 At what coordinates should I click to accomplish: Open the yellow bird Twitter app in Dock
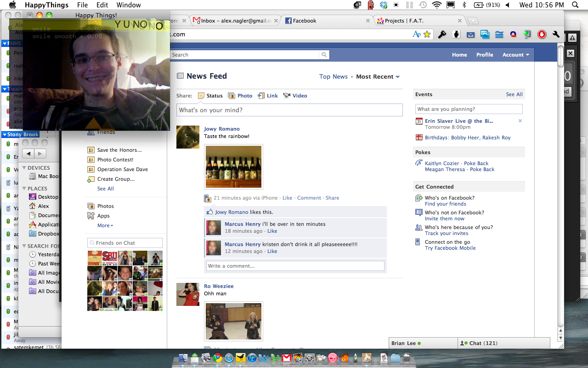point(240,358)
